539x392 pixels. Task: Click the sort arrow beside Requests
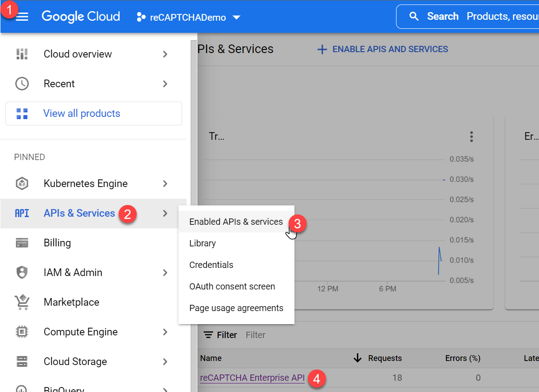[x=357, y=358]
